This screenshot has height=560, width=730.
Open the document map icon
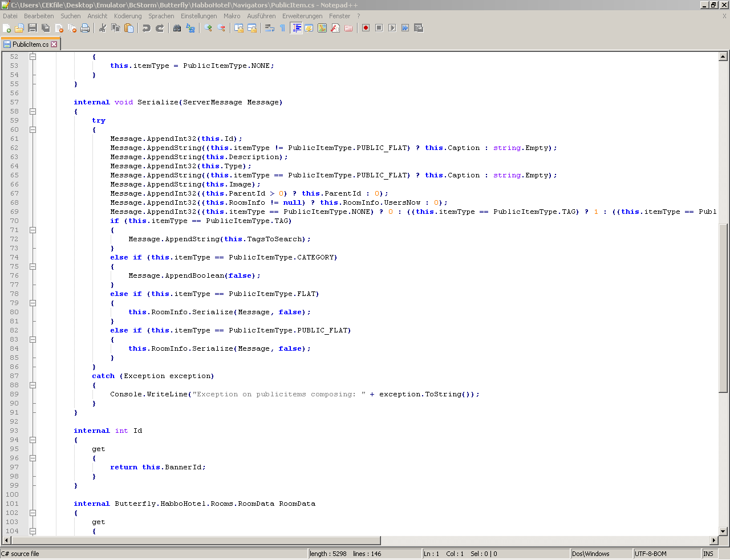(x=322, y=28)
